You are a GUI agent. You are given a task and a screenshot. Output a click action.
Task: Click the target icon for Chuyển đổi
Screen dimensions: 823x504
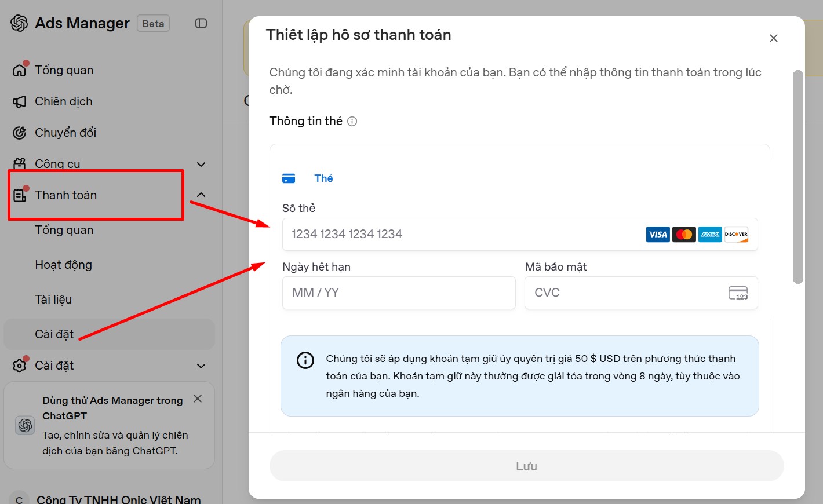20,133
